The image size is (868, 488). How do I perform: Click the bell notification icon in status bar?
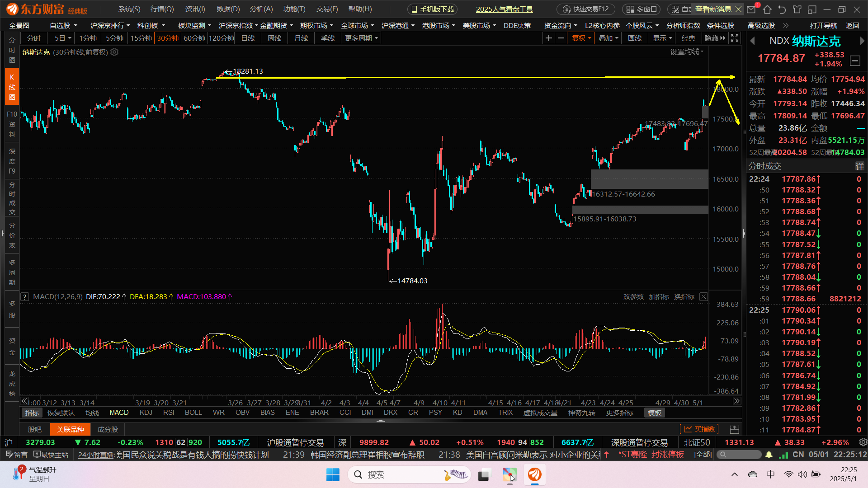pos(769,455)
